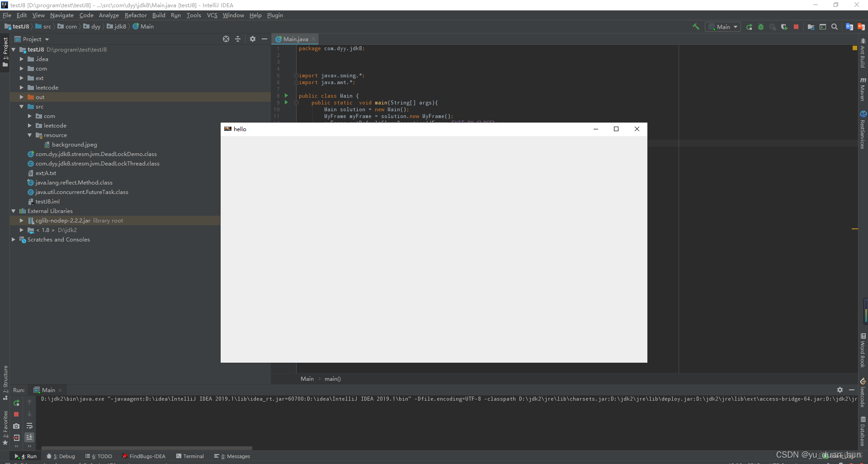Image resolution: width=868 pixels, height=464 pixels.
Task: Collapse the resource folder
Action: (30, 135)
